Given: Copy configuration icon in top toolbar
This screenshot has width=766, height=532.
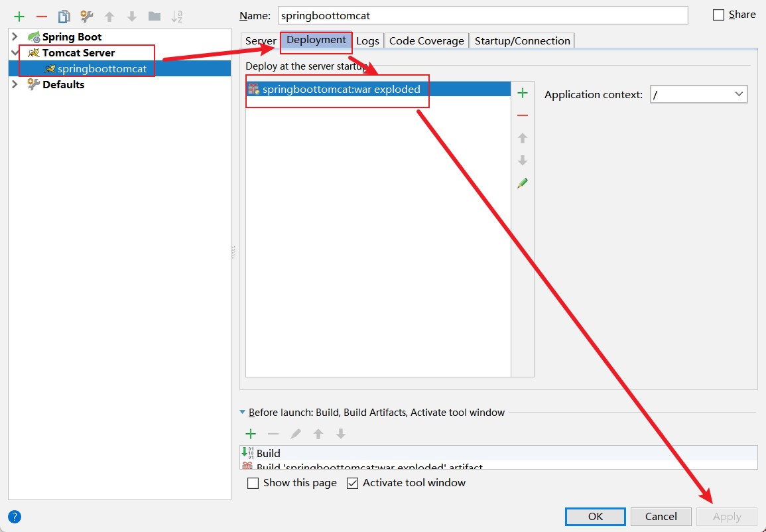Looking at the screenshot, I should 64,17.
